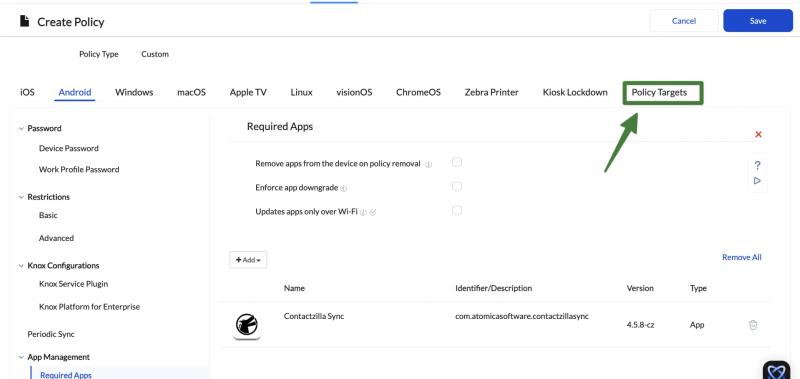Open info icon beside Enforce app downgrade
Screen dimensions: 800x379
tap(343, 188)
